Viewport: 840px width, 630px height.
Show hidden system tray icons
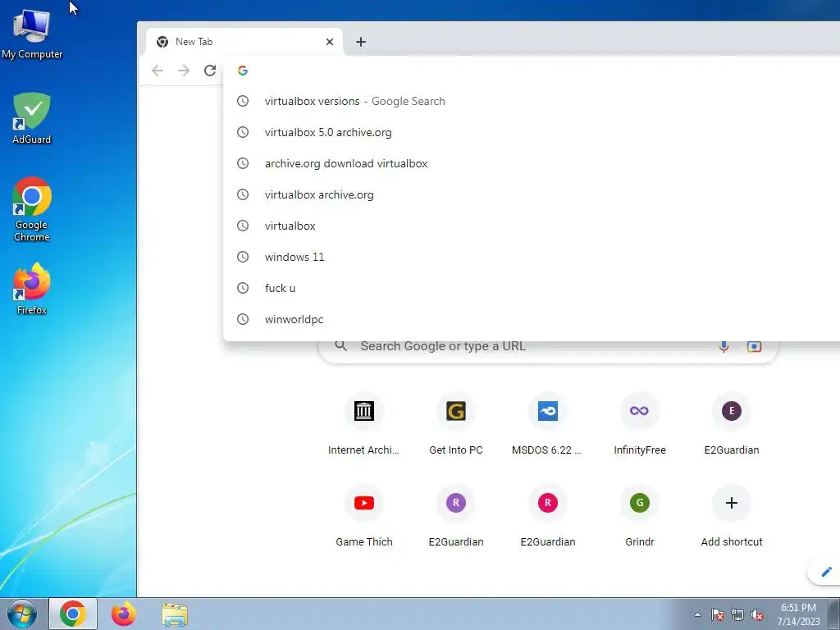coord(697,614)
